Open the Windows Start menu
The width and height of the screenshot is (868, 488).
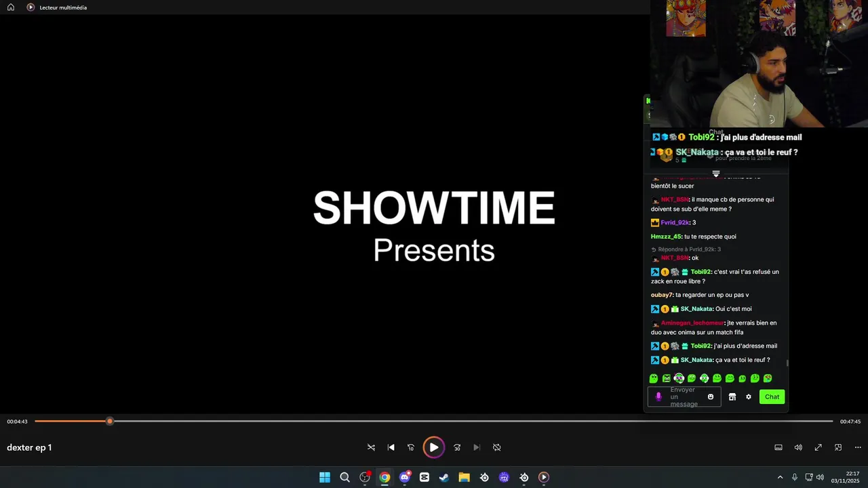325,477
